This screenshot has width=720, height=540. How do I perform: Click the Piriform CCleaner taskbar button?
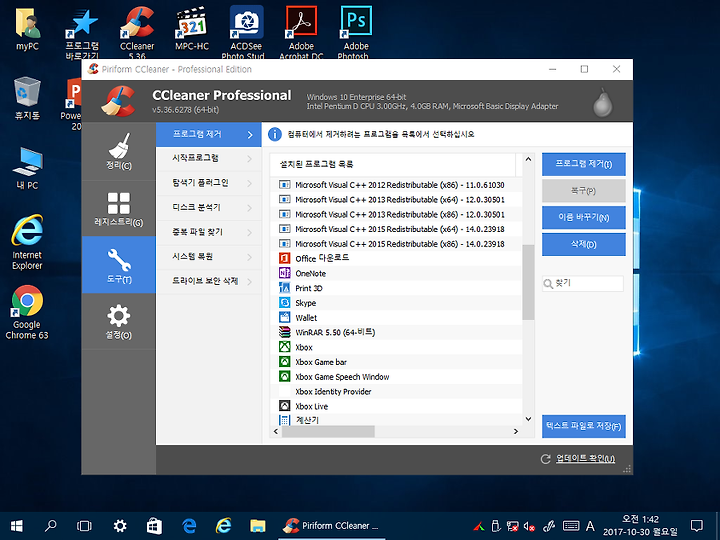click(x=332, y=526)
